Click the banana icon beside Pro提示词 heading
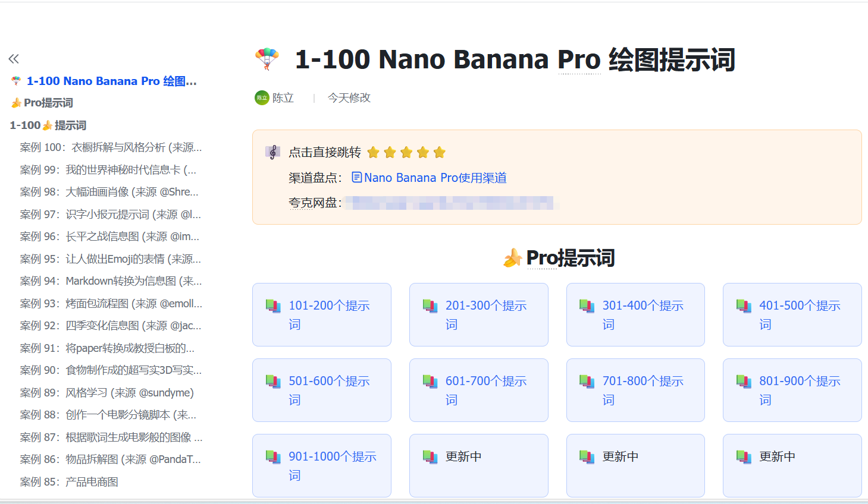This screenshot has width=868, height=504. pyautogui.click(x=512, y=259)
